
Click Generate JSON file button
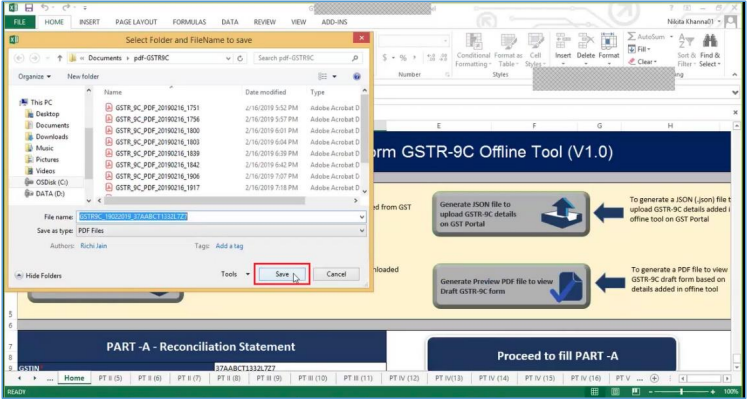(511, 214)
